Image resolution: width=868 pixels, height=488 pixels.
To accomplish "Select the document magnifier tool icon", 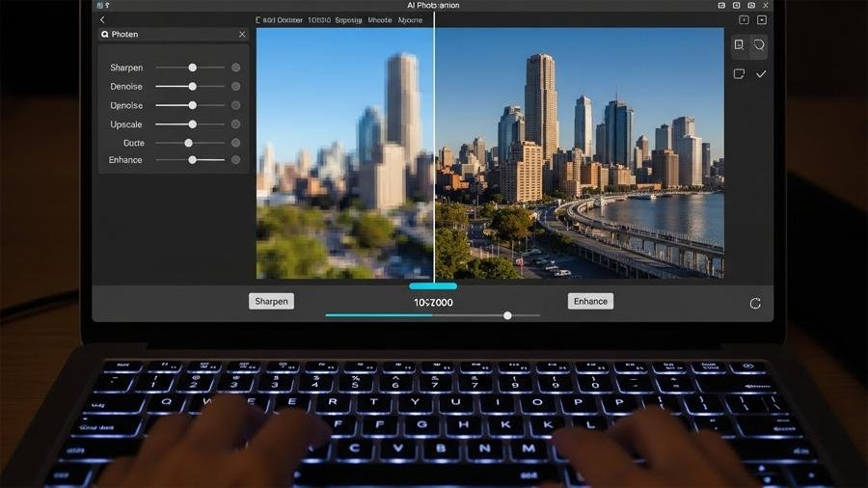I will 739,44.
